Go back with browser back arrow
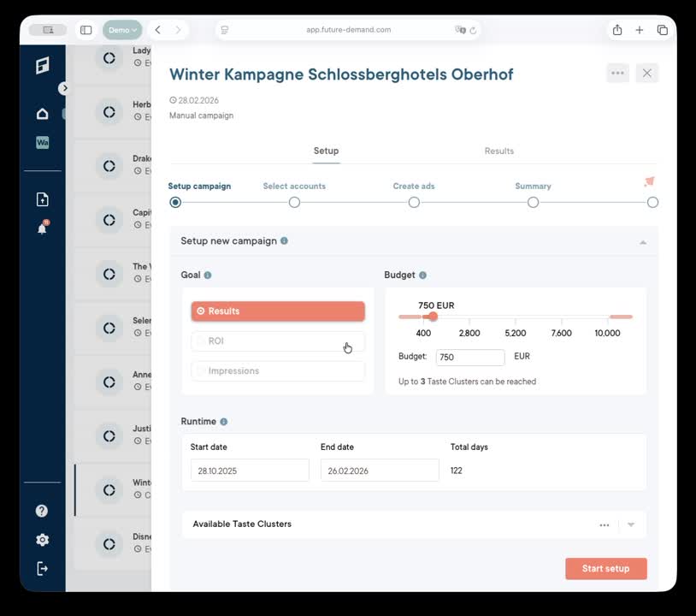 tap(158, 30)
